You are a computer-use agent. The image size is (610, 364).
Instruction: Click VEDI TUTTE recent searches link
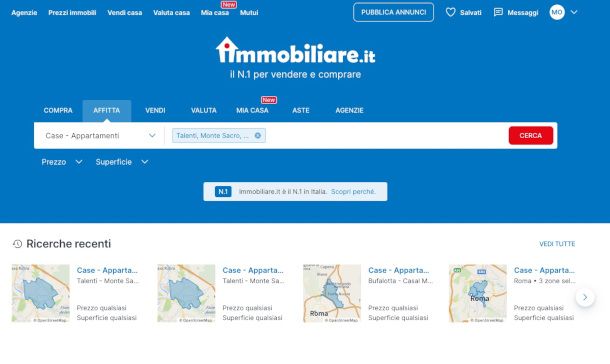(x=557, y=244)
